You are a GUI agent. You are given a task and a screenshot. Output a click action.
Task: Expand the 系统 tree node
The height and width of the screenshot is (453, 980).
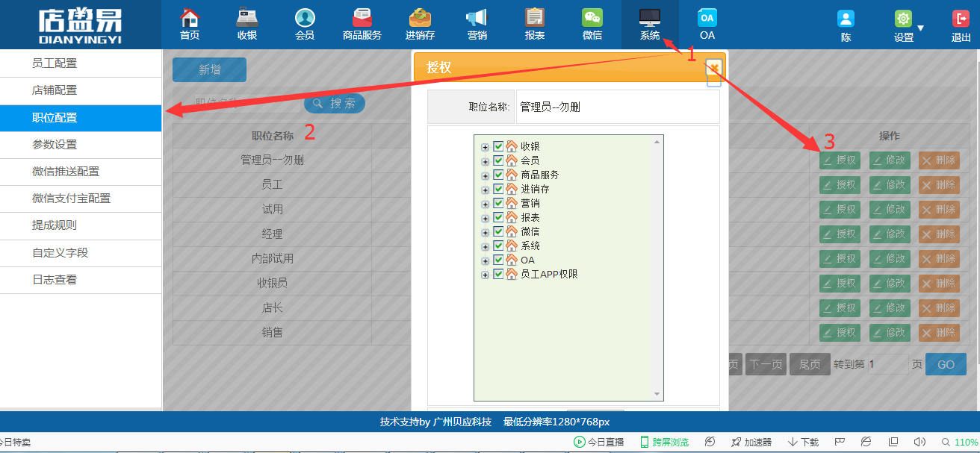(x=485, y=246)
